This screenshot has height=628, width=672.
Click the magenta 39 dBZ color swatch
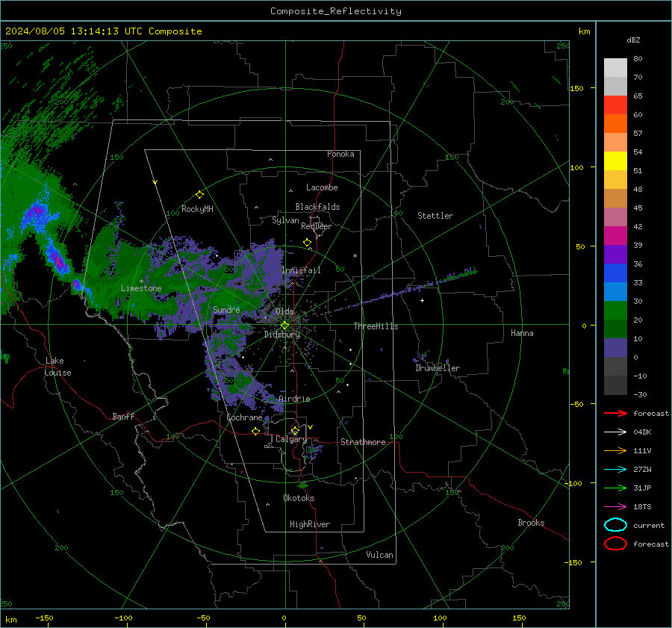pyautogui.click(x=615, y=236)
